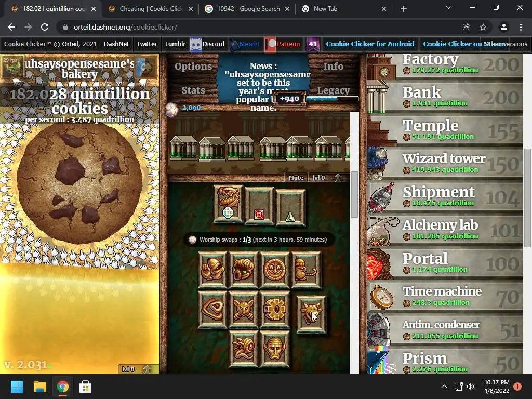Screen dimensions: 532x399
Task: Open the twitter link
Action: 147,44
